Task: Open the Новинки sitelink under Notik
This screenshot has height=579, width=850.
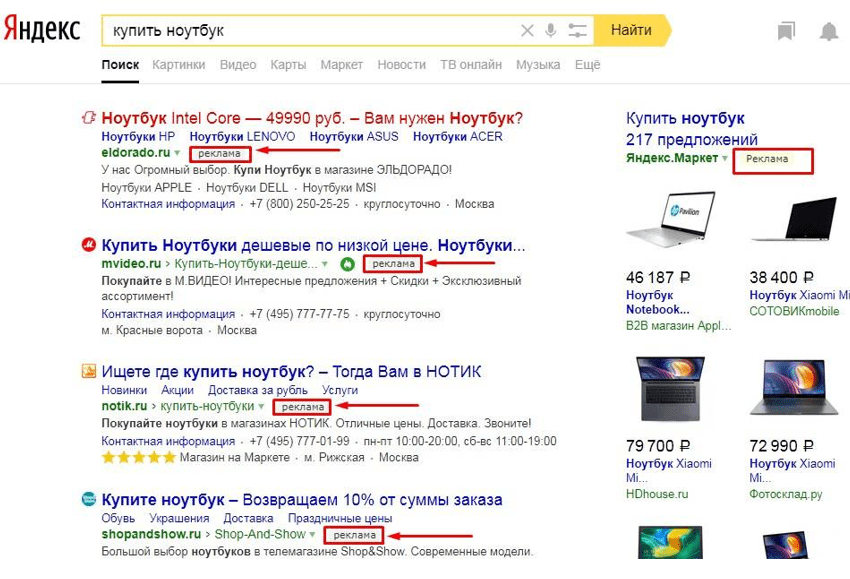Action: (x=124, y=390)
